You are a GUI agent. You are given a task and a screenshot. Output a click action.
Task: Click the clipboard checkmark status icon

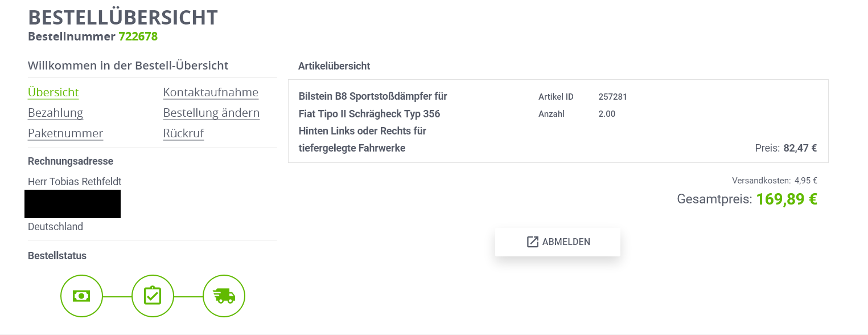click(x=153, y=296)
